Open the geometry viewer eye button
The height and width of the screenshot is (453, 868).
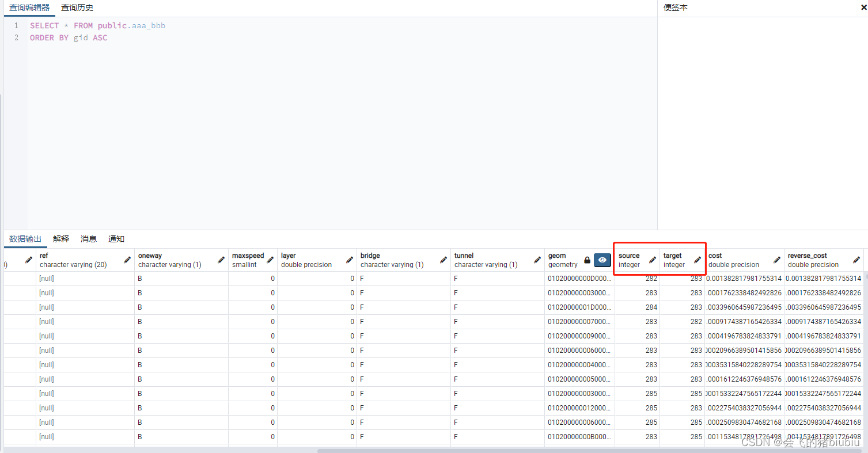(602, 260)
